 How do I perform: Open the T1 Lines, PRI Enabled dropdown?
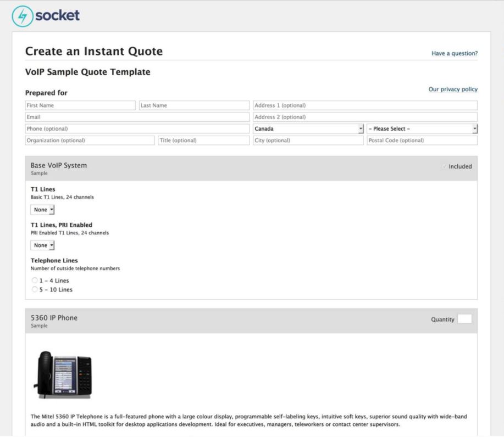43,245
